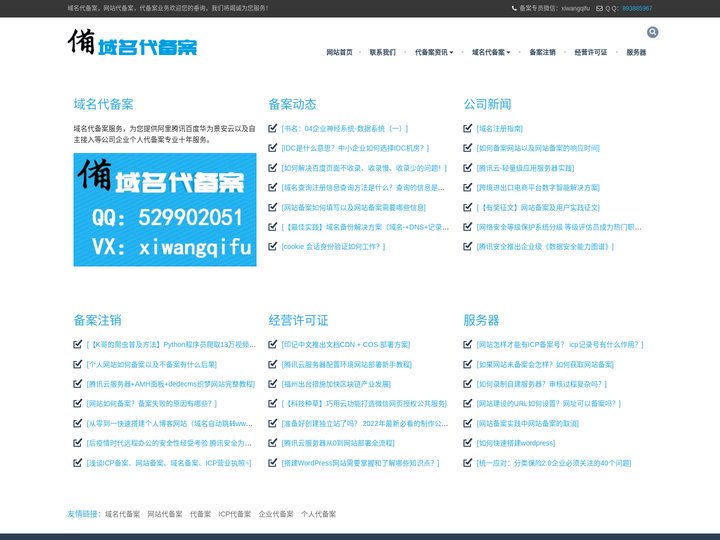The image size is (720, 540).
Task: Open article 从零到一快速搭建个人博客网站
Action: [x=169, y=423]
